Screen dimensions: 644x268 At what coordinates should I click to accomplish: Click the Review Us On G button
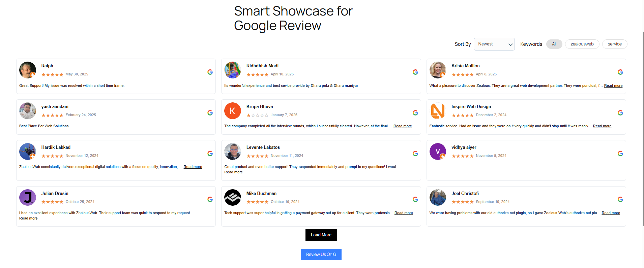tap(321, 255)
